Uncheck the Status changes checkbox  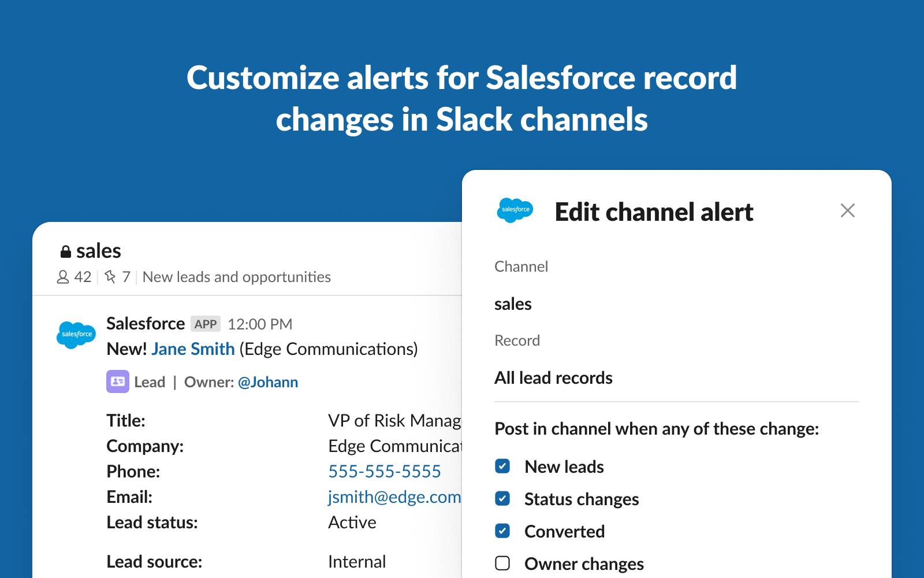click(502, 498)
